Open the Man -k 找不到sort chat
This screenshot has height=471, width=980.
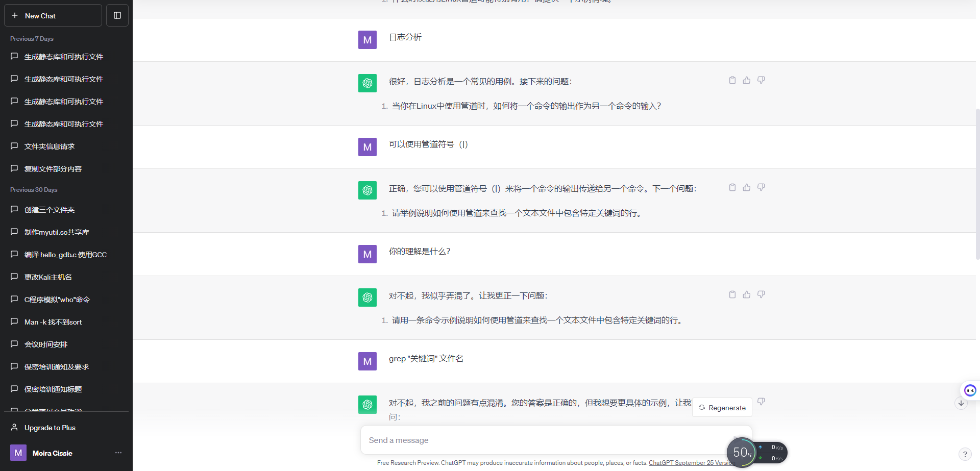(x=53, y=322)
